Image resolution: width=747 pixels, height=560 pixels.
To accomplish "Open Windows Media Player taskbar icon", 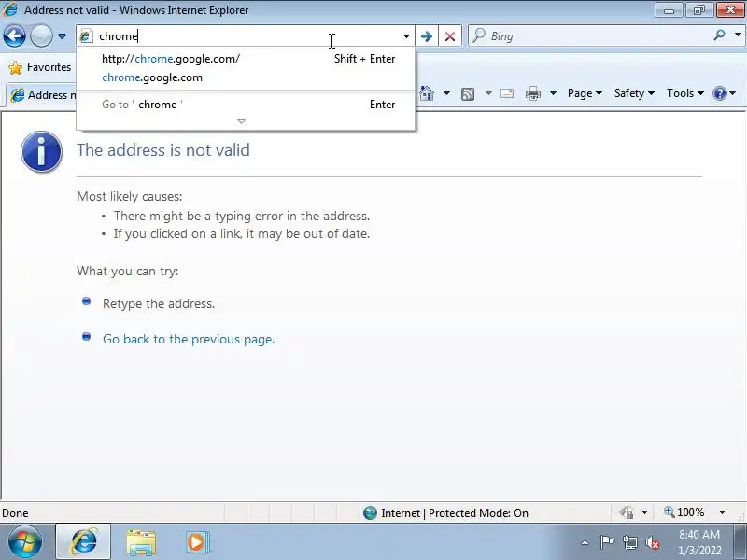I will [197, 542].
